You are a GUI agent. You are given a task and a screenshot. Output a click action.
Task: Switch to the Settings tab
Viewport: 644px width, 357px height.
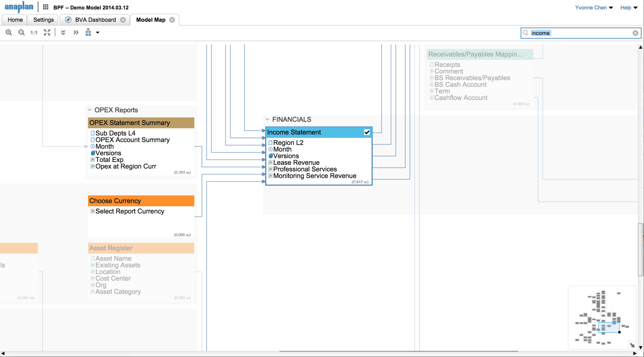(44, 20)
